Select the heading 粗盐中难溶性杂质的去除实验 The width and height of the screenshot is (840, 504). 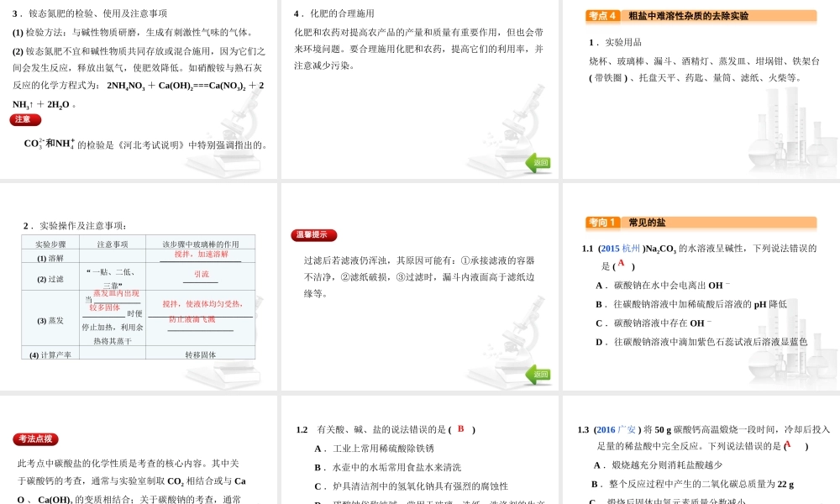click(x=689, y=16)
